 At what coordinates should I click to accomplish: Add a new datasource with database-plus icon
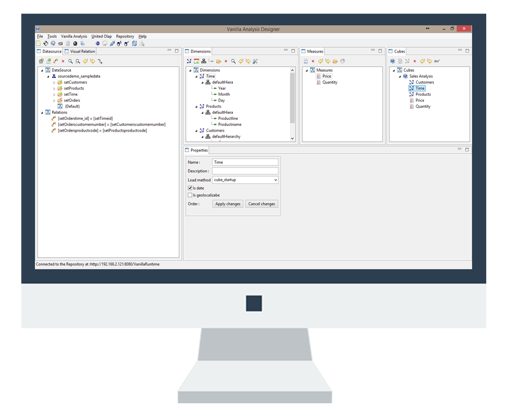[41, 61]
